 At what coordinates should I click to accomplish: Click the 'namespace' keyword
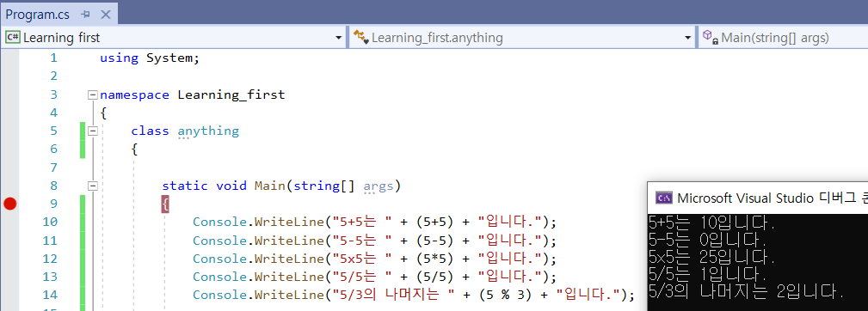tap(134, 95)
